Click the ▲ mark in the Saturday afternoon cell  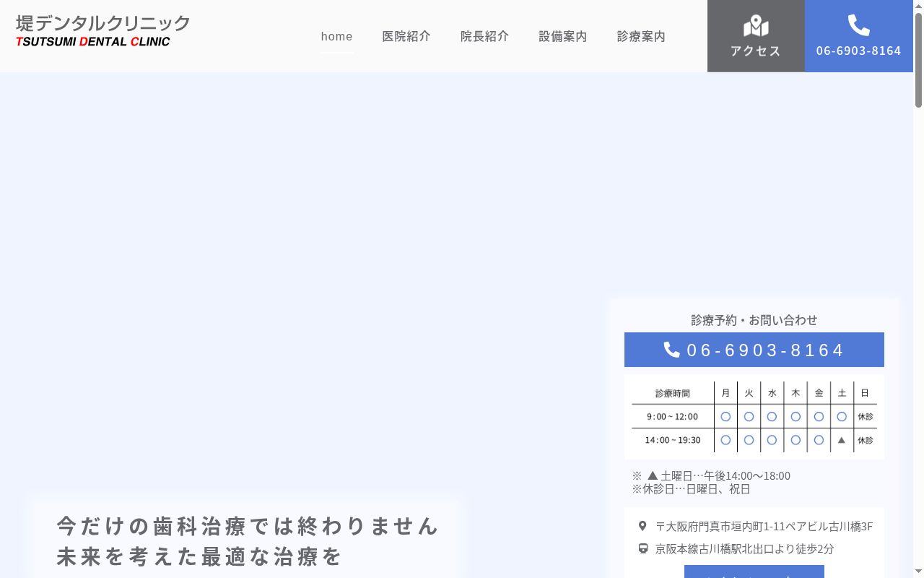tap(842, 439)
